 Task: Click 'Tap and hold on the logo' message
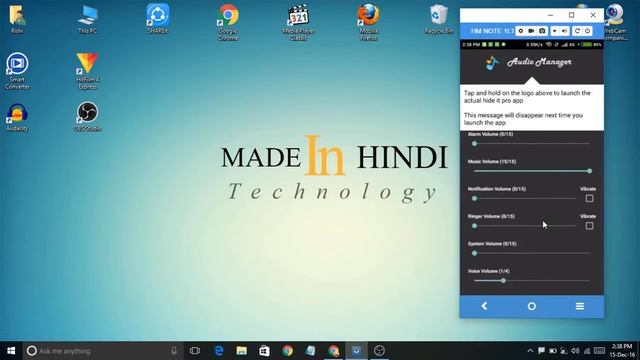click(x=527, y=97)
